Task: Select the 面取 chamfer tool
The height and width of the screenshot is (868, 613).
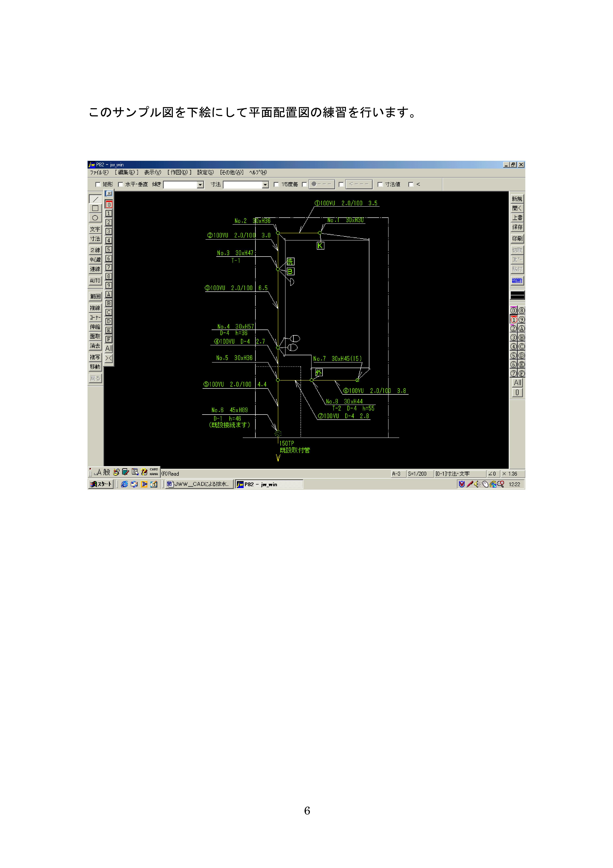Action: pos(95,336)
